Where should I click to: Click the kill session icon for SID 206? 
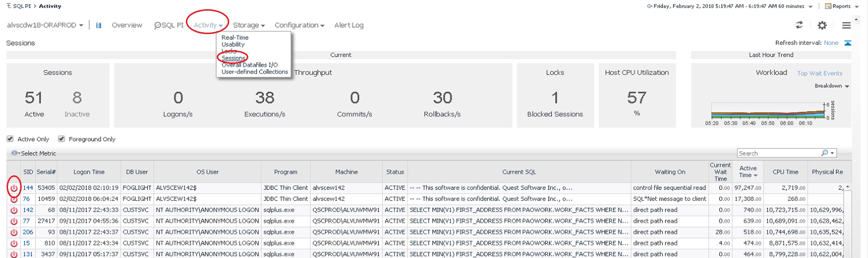[x=14, y=232]
